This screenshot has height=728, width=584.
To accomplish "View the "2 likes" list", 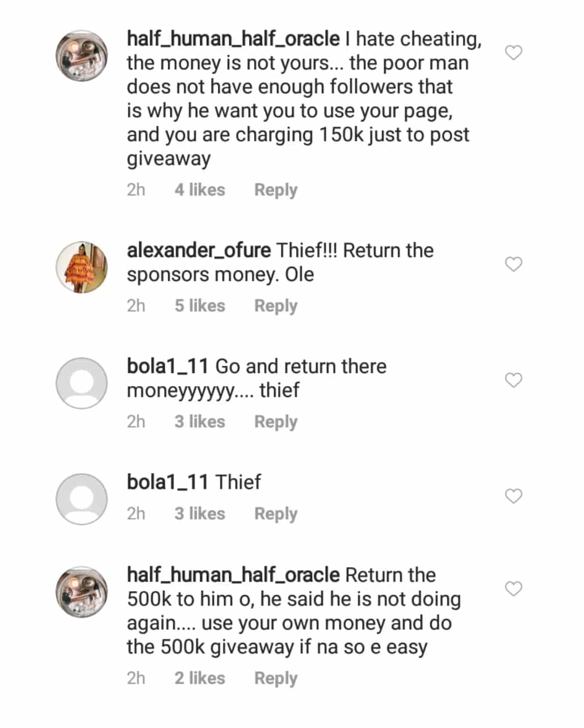I will [199, 678].
